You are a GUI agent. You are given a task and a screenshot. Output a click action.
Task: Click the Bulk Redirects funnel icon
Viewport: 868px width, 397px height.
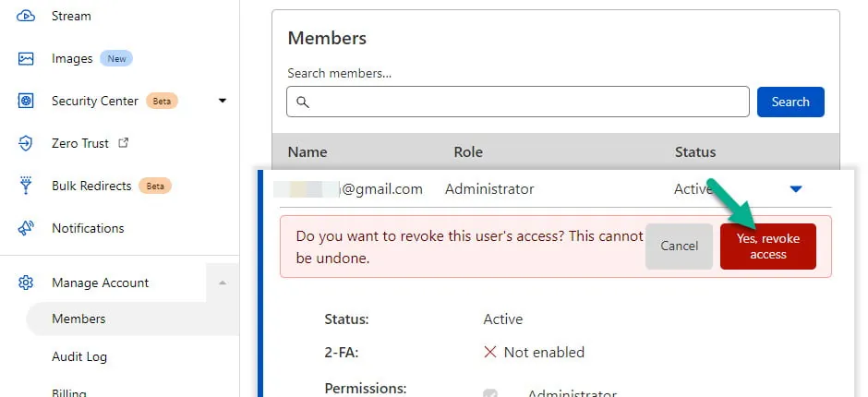26,186
